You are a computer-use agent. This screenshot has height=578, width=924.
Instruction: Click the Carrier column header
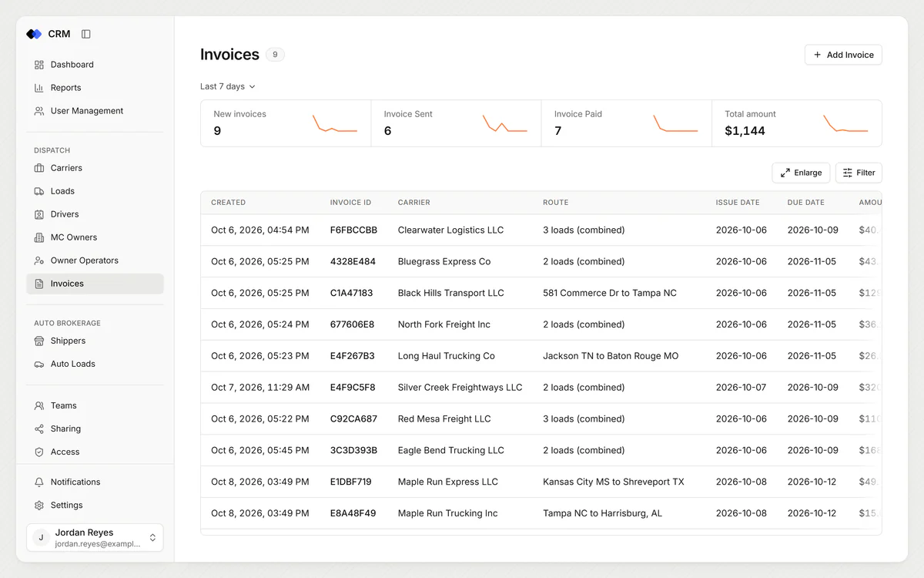pyautogui.click(x=413, y=203)
